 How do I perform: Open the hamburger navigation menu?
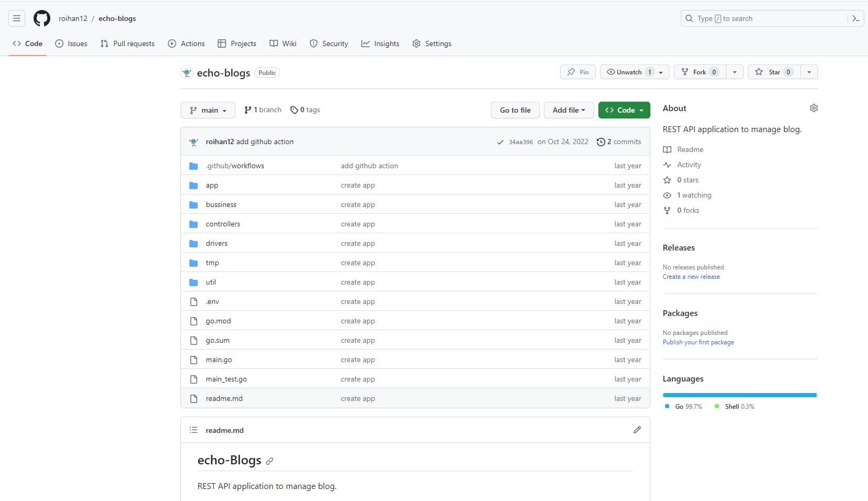tap(17, 18)
